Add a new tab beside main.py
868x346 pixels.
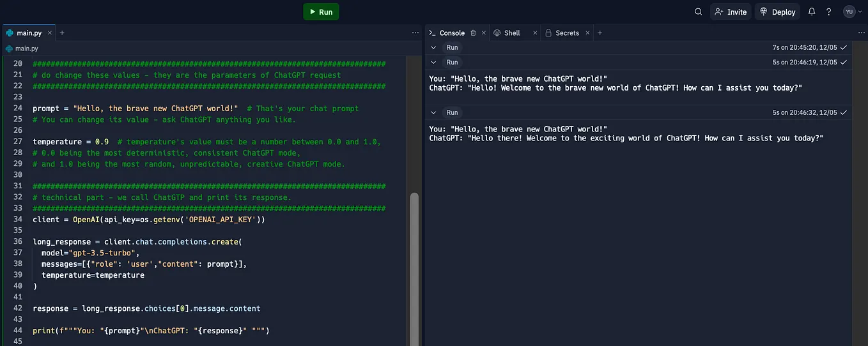pyautogui.click(x=62, y=33)
